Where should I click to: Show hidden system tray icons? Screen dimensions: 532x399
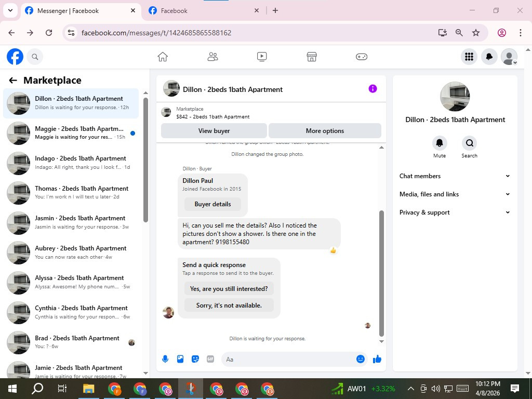410,389
